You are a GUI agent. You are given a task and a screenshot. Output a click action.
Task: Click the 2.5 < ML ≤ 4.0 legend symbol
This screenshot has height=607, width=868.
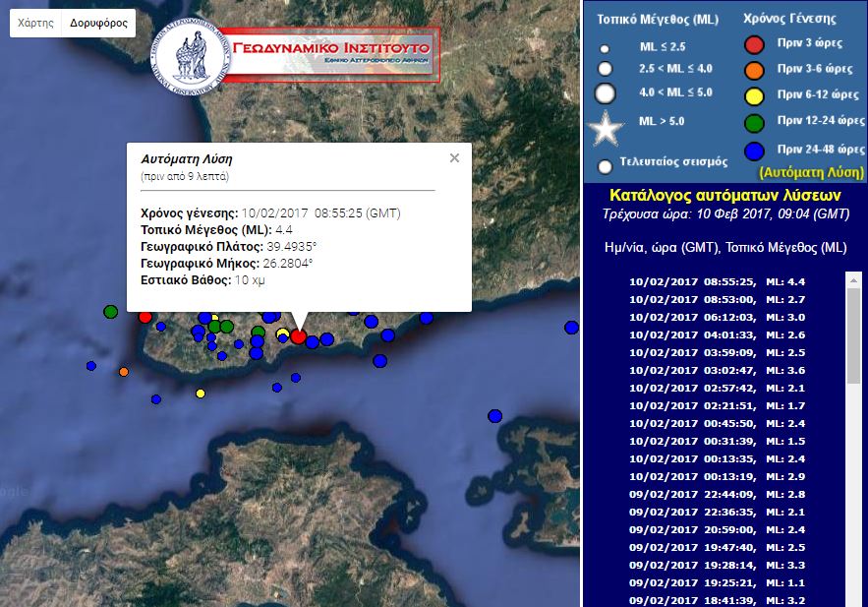coord(607,70)
